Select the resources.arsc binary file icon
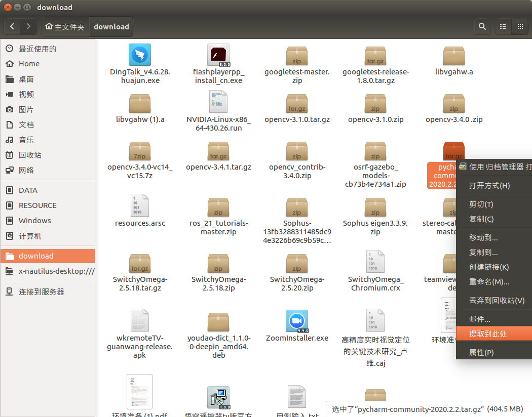532x417 pixels. point(140,205)
